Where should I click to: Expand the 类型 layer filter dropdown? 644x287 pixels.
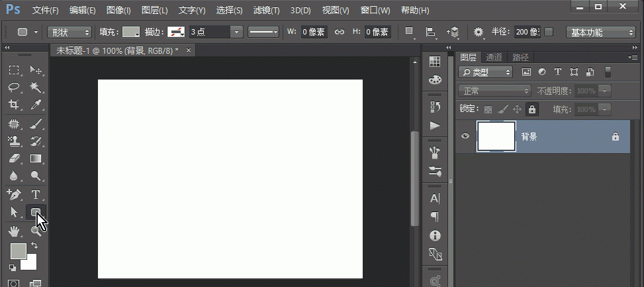[x=486, y=72]
